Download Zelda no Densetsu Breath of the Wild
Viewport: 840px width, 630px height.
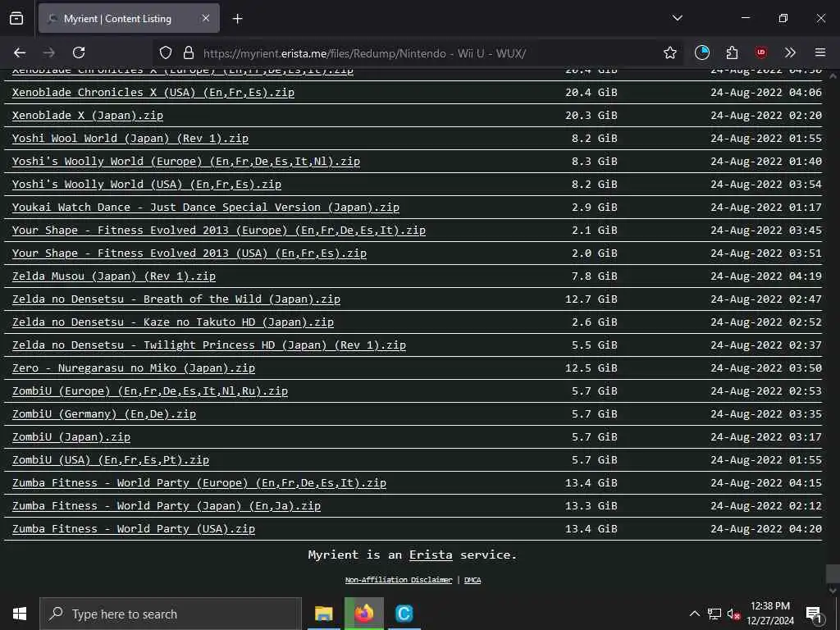pyautogui.click(x=176, y=299)
